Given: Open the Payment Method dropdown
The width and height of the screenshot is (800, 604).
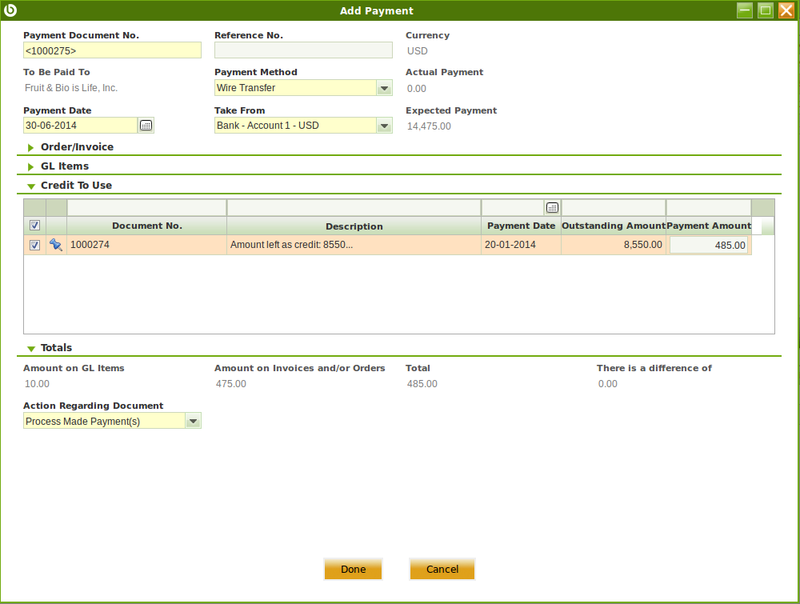Looking at the screenshot, I should (x=384, y=88).
